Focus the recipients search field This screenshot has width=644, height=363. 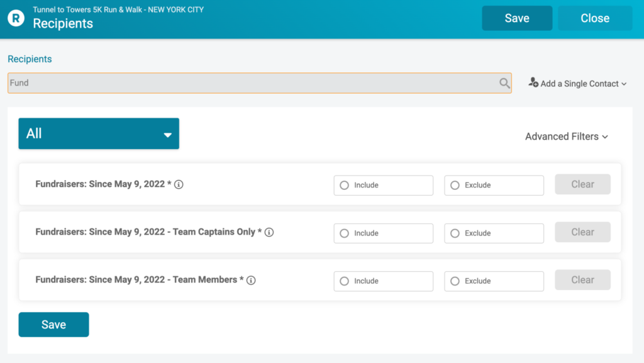260,83
